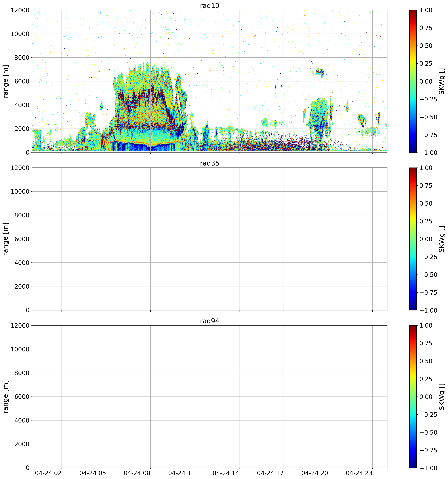This screenshot has width=448, height=479.
Task: Click the rad35 y-axis tick 8000
Action: [22, 215]
